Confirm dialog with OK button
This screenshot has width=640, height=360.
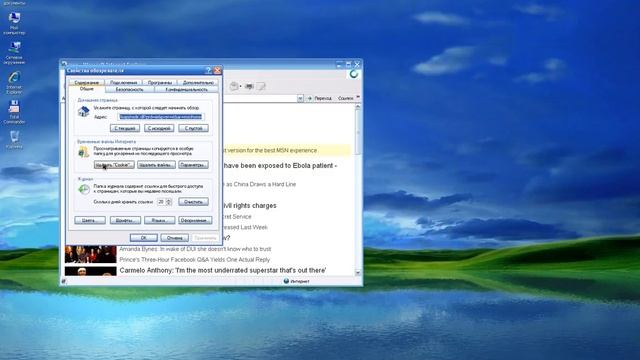pyautogui.click(x=144, y=238)
